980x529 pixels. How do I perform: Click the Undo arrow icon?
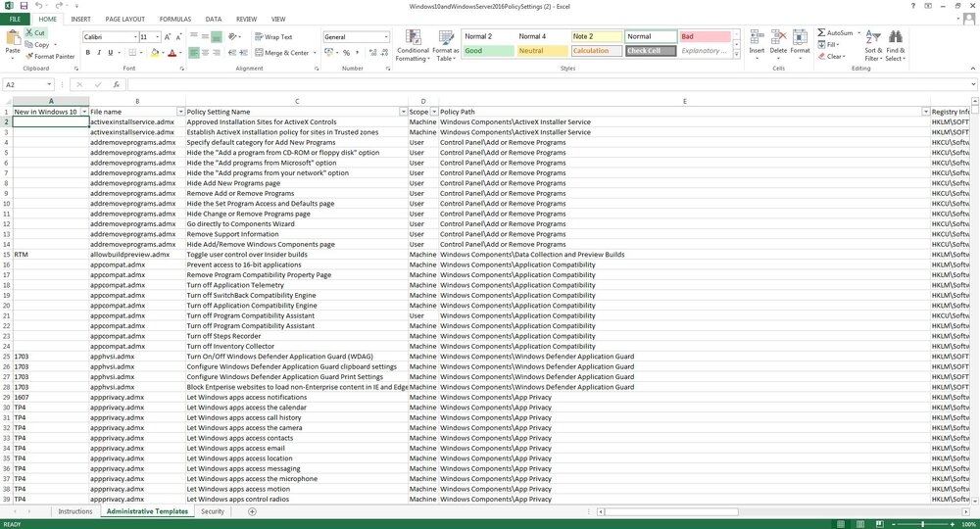click(x=39, y=6)
